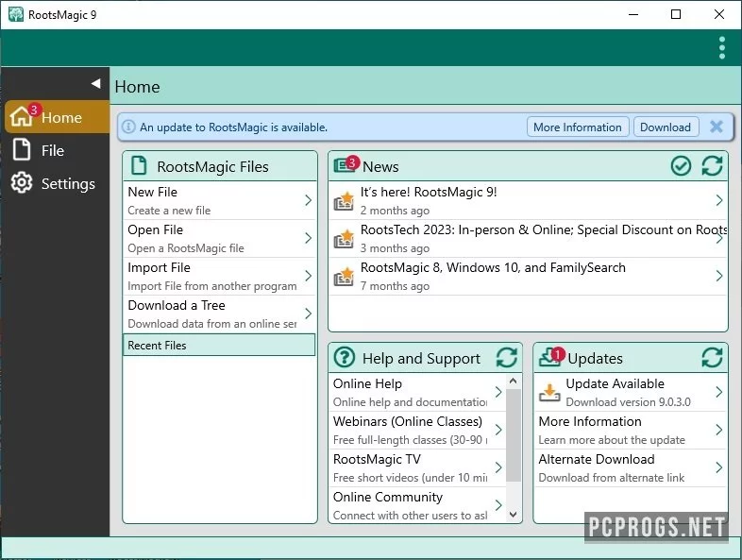This screenshot has width=742, height=560.
Task: Click the Recent Files header
Action: coord(219,345)
